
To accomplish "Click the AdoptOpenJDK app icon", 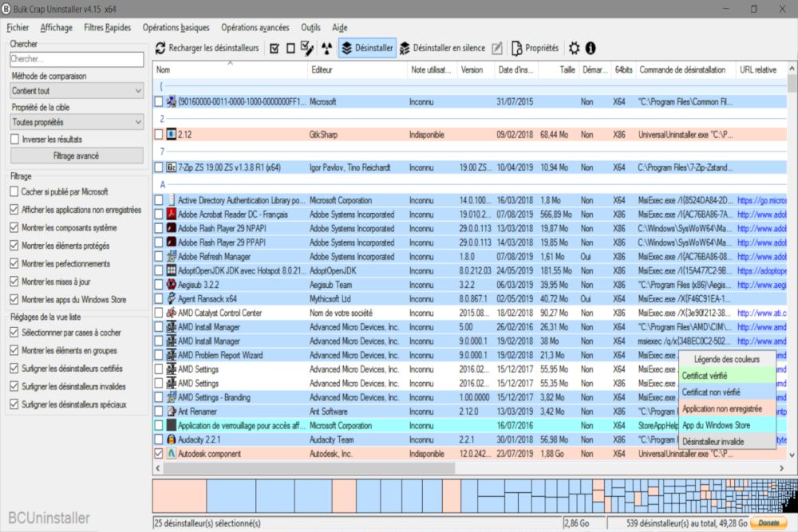I will click(x=172, y=270).
